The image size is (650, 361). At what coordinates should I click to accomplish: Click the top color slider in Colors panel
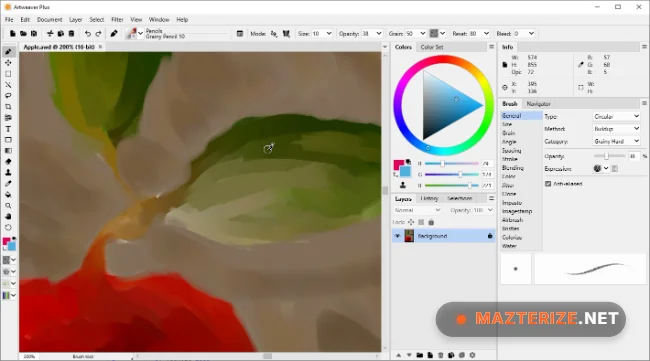coord(452,164)
